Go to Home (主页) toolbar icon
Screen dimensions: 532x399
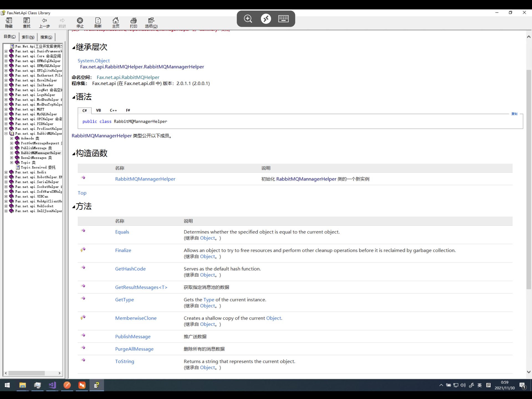point(116,22)
